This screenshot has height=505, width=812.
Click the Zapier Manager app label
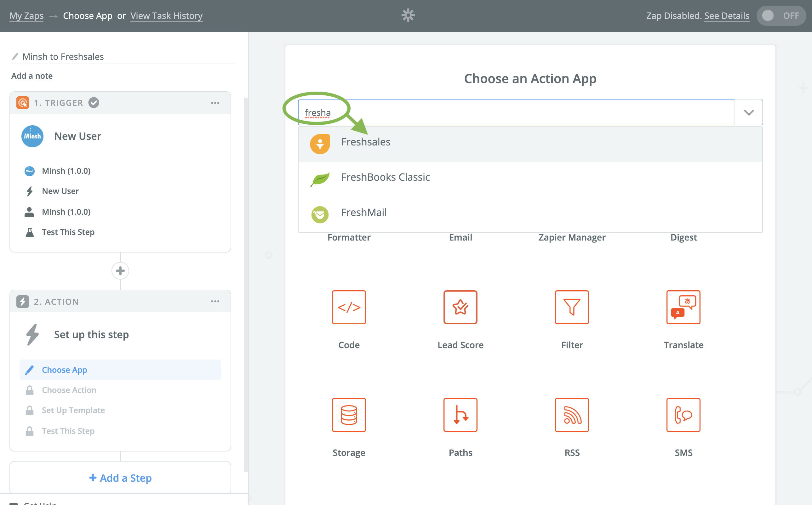(x=572, y=237)
